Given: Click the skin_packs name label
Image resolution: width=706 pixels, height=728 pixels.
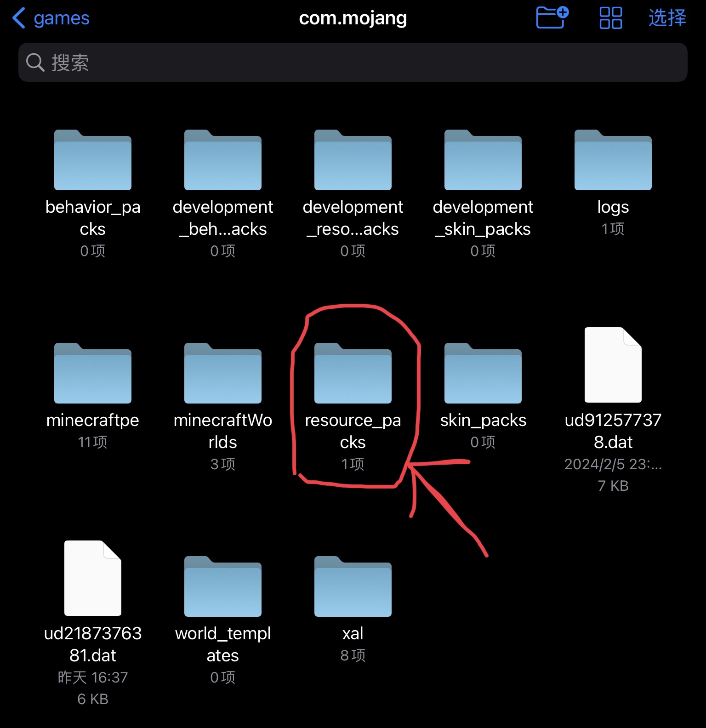Looking at the screenshot, I should point(483,420).
